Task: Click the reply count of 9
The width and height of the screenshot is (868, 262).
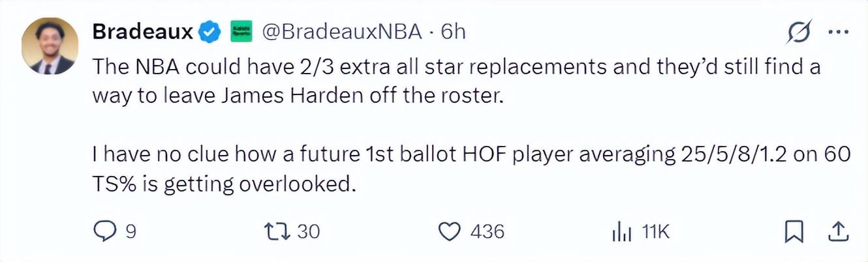Action: [130, 231]
